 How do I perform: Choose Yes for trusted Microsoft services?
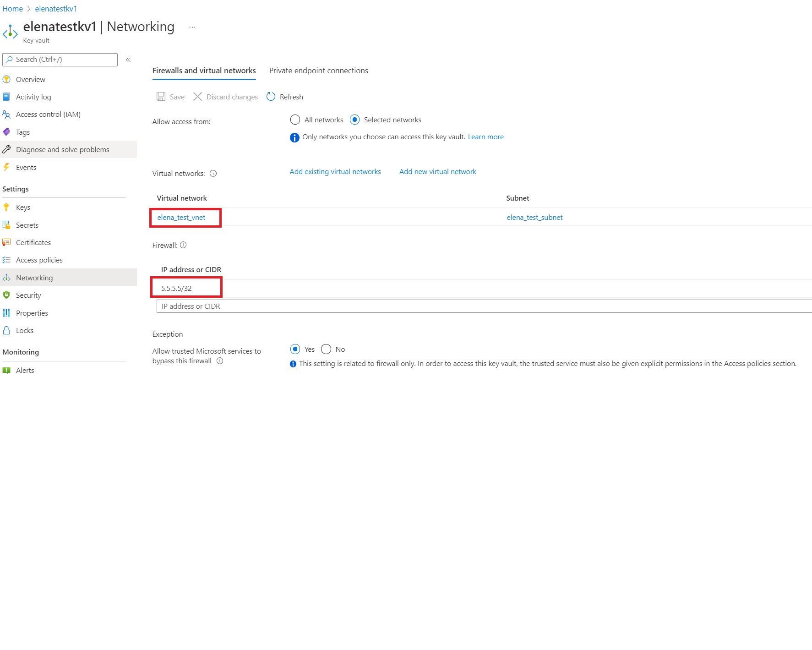click(295, 349)
